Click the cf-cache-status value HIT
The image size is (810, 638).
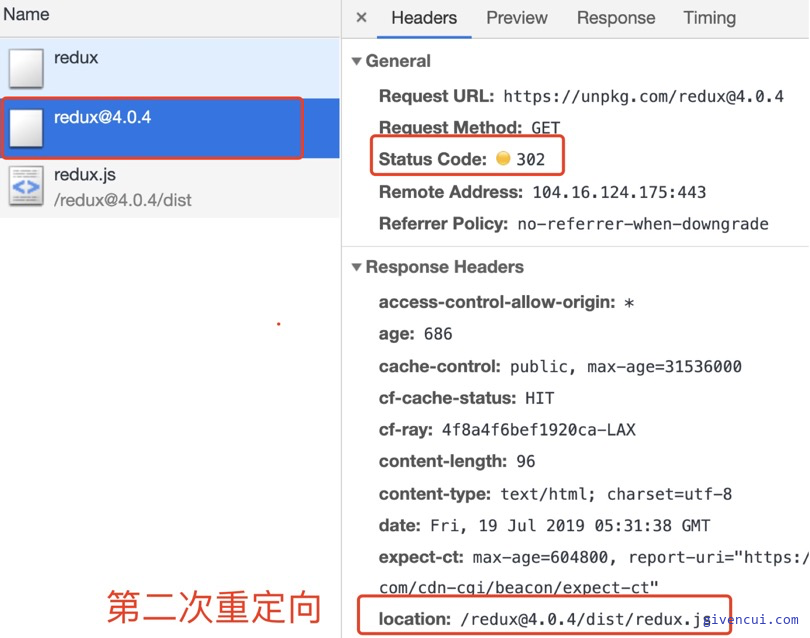pos(539,398)
